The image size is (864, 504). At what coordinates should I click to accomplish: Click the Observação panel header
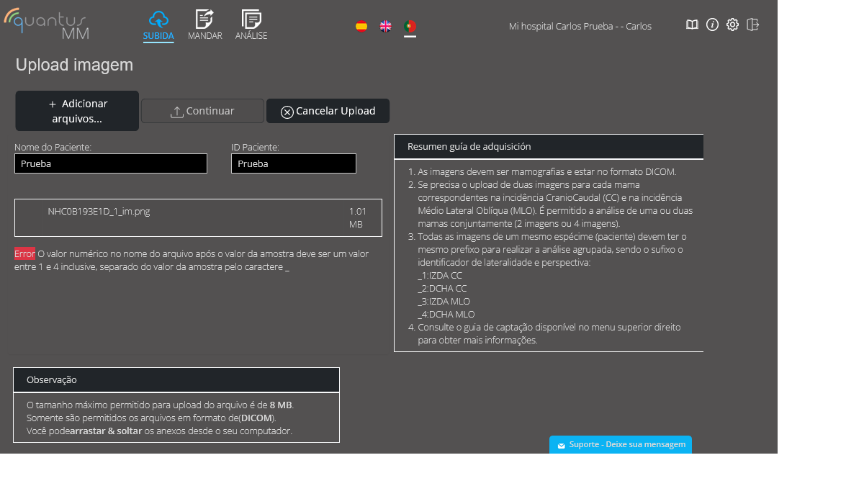pyautogui.click(x=176, y=379)
